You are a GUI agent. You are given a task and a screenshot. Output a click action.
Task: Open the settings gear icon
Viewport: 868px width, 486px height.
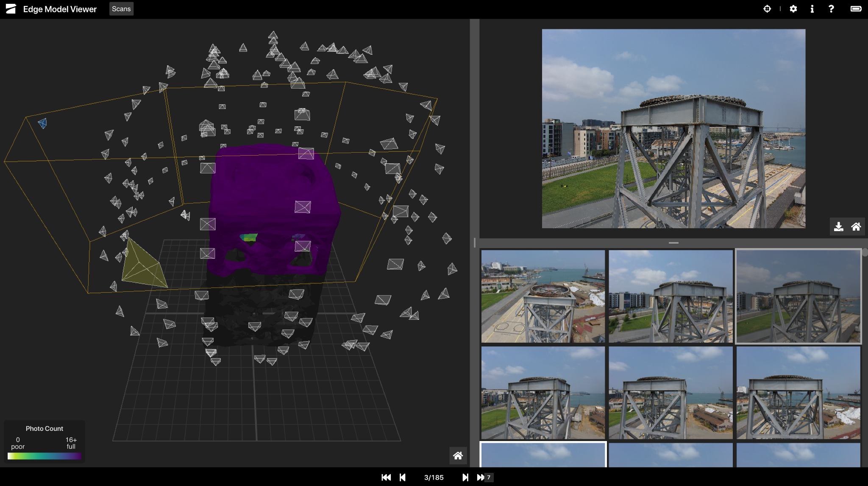click(x=793, y=9)
